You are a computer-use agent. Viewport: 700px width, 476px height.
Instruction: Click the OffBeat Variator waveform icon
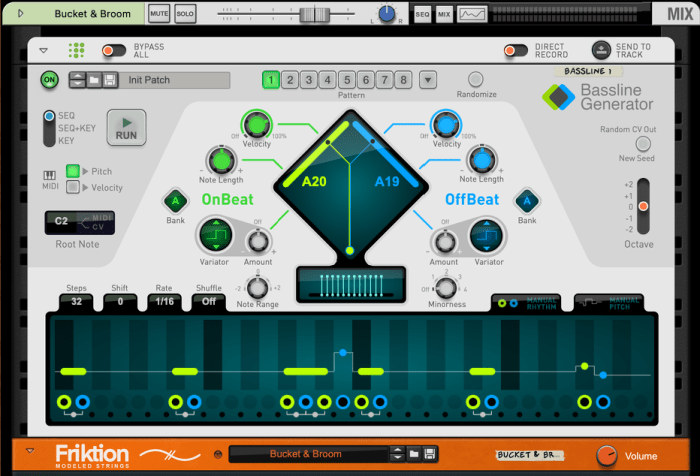coord(487,236)
